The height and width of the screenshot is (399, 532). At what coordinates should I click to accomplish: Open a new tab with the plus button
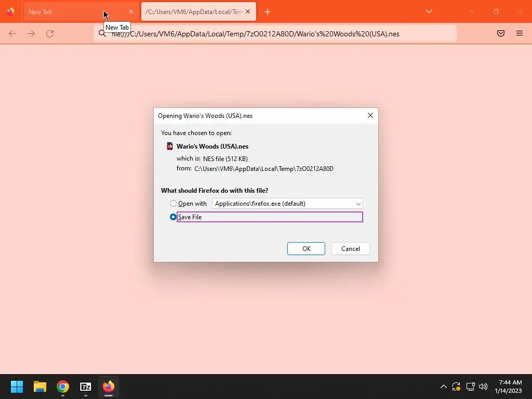(267, 12)
